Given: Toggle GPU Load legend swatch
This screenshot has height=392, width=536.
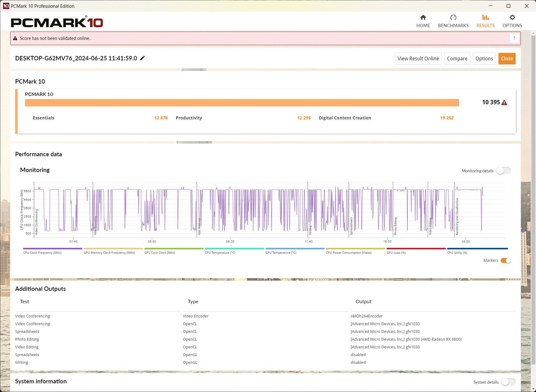Looking at the screenshot, I should [x=416, y=248].
